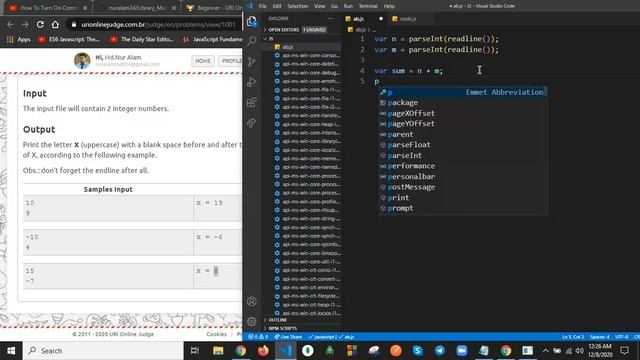
Task: Open the Search view in VS Code
Action: [x=252, y=41]
